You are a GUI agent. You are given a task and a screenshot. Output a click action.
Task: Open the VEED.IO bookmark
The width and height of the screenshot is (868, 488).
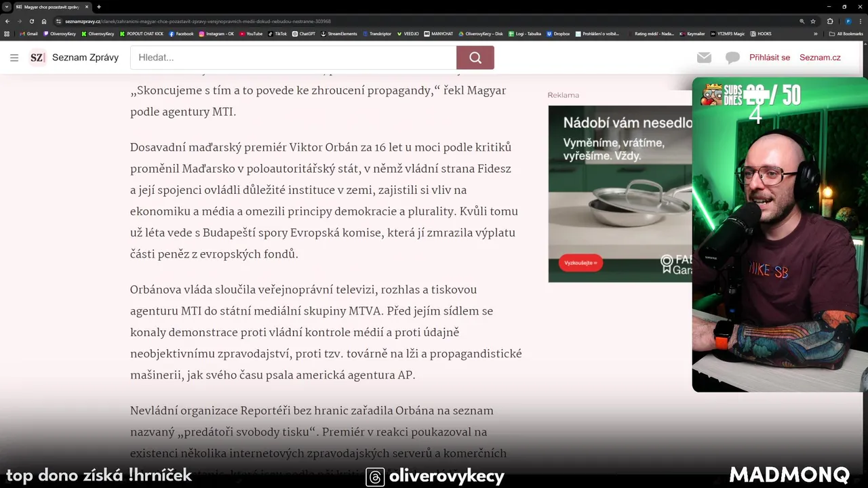pyautogui.click(x=408, y=33)
